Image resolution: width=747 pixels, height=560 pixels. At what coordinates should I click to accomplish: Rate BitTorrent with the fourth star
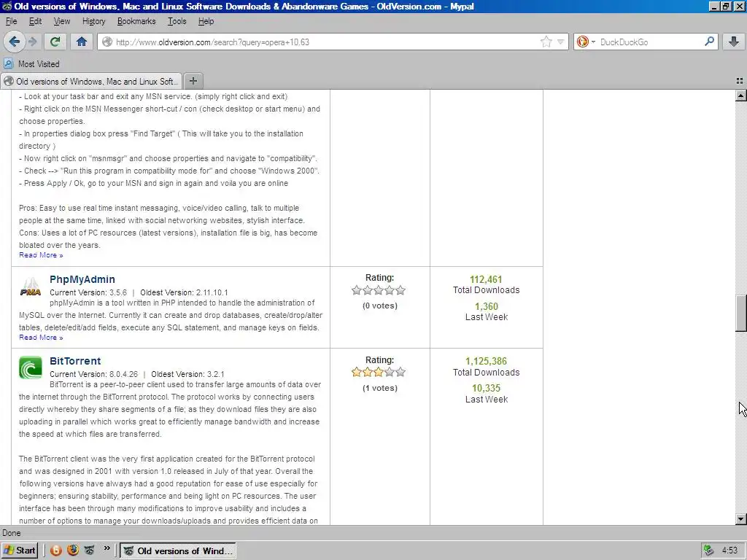[390, 372]
